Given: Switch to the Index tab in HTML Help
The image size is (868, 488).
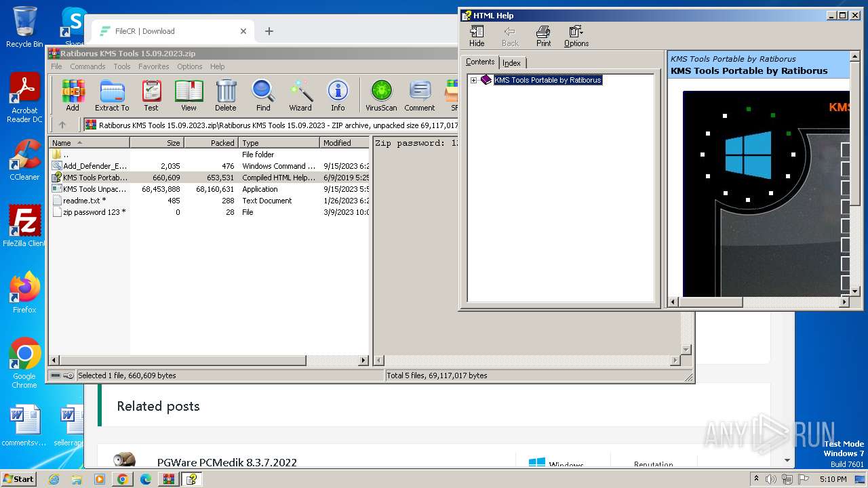Looking at the screenshot, I should 512,63.
